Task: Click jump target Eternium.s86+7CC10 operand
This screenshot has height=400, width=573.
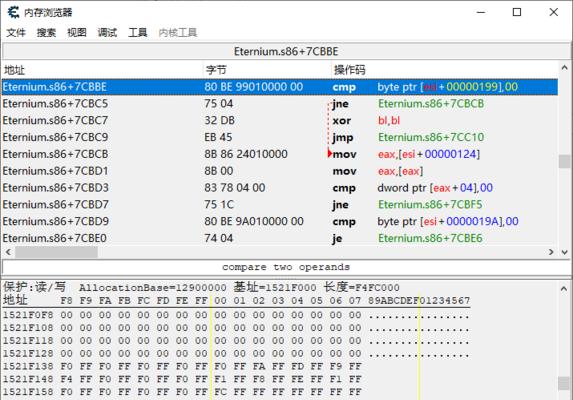Action: pos(431,137)
